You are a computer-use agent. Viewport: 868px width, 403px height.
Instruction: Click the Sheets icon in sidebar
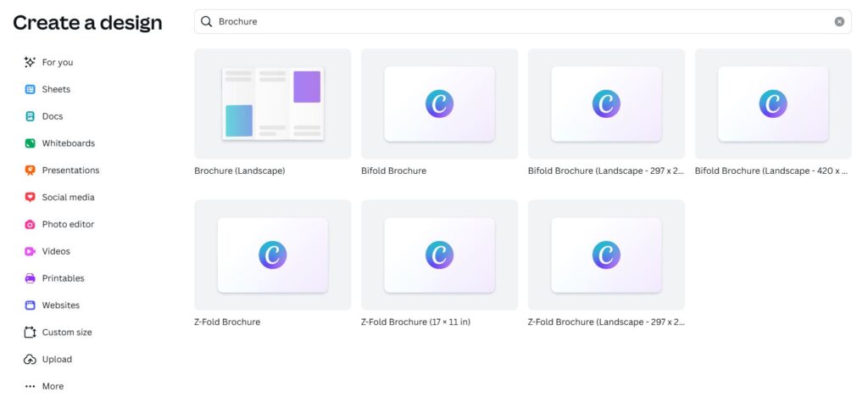30,89
